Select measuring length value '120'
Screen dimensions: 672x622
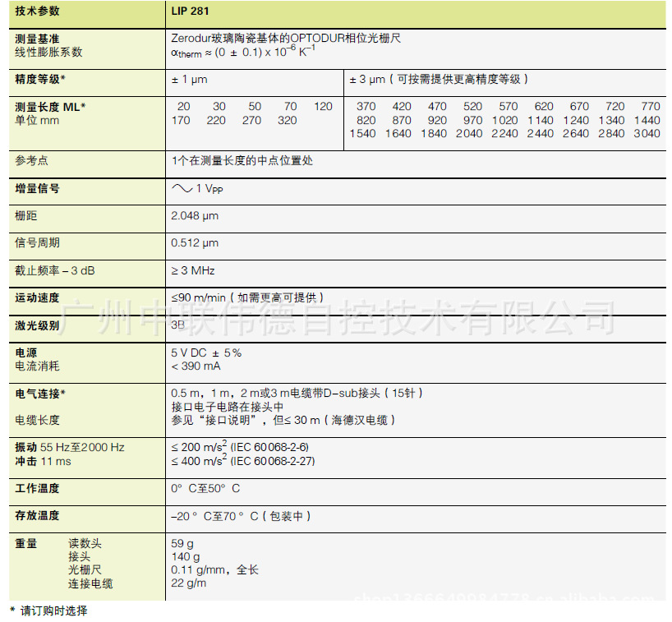pyautogui.click(x=323, y=106)
